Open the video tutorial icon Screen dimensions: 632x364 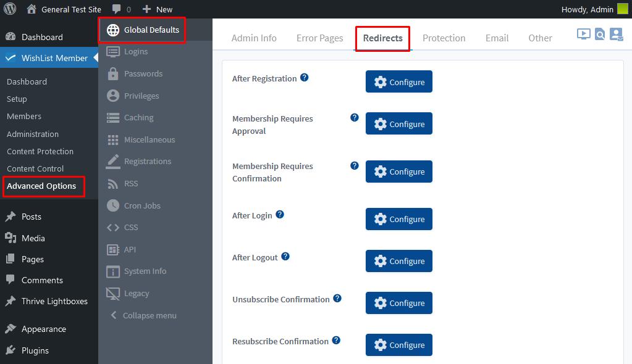pos(583,34)
